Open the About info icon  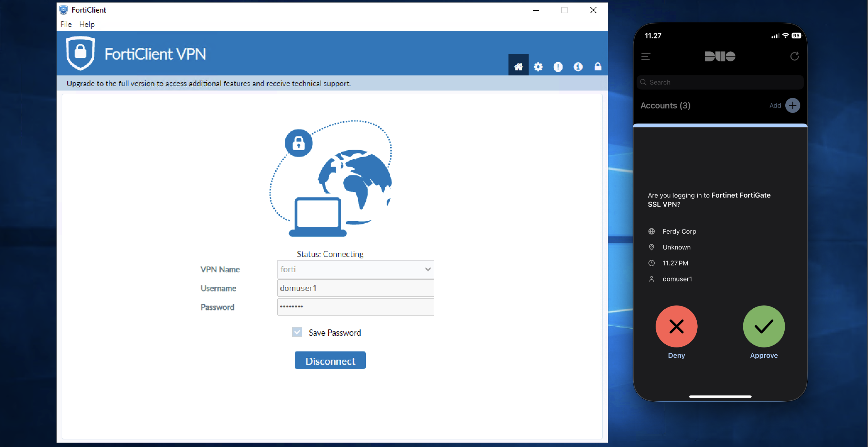click(x=578, y=66)
